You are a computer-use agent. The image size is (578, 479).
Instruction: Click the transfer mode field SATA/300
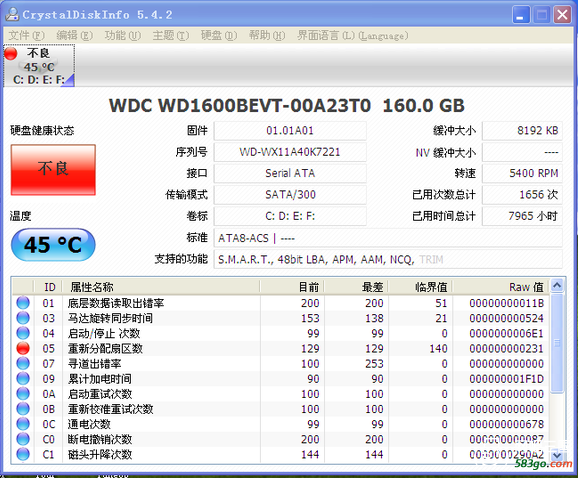pyautogui.click(x=290, y=195)
